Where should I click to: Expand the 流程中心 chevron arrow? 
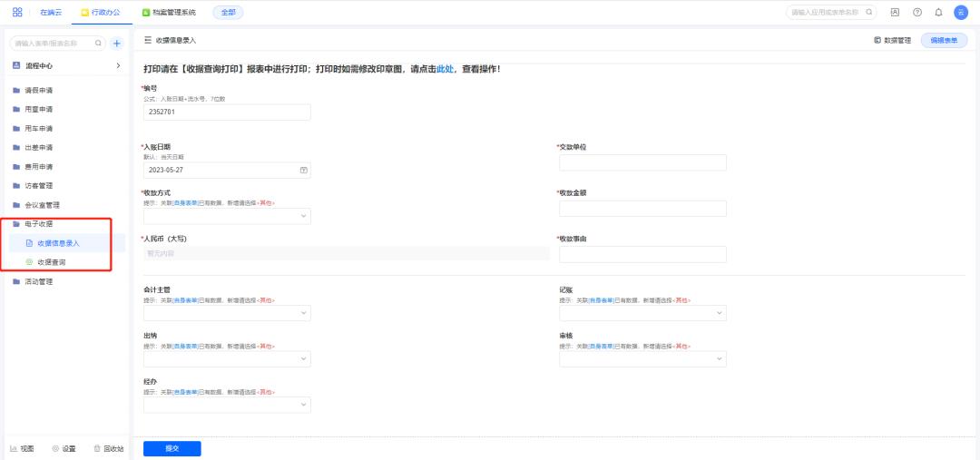118,65
